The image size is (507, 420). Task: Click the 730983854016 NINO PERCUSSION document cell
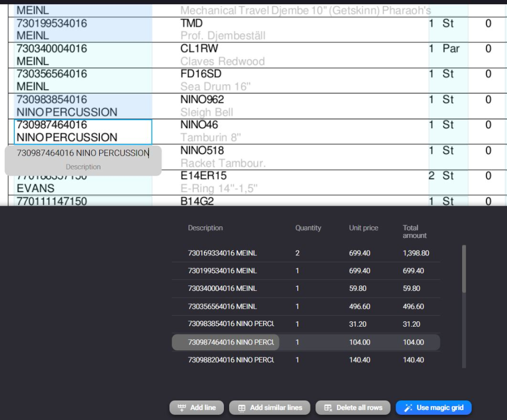pos(74,105)
